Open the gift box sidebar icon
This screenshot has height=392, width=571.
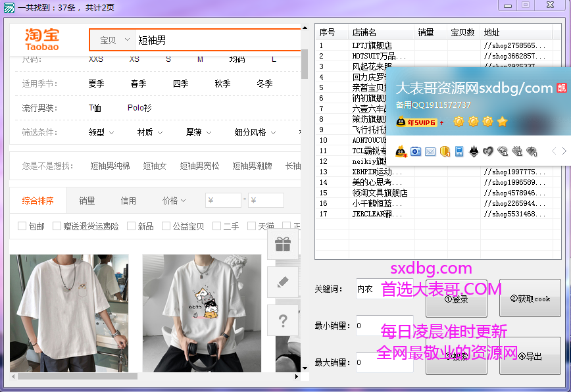click(283, 245)
